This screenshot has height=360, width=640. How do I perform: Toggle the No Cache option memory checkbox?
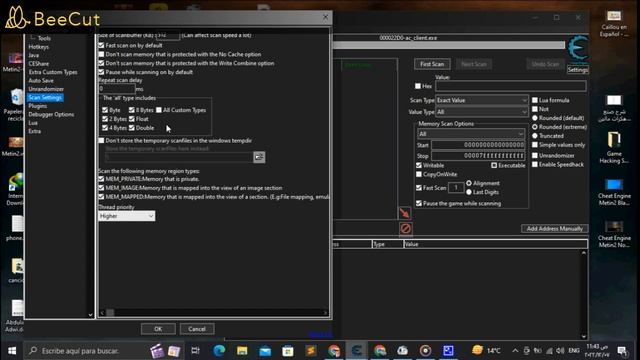tap(101, 54)
